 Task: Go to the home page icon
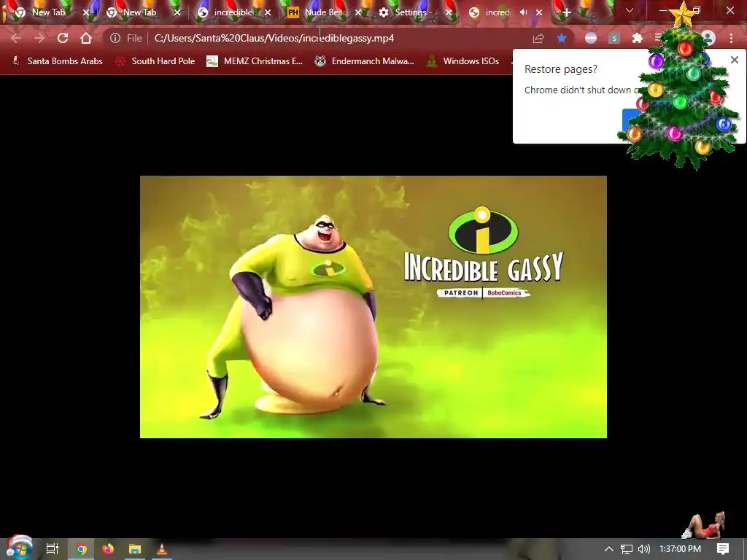tap(86, 38)
